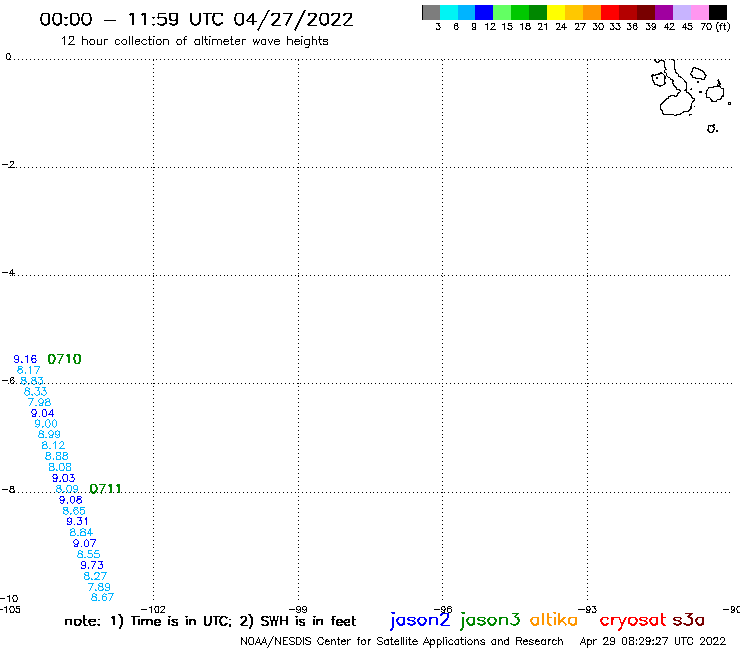Click the Apr 29 08:29:27 UTC timestamp

tap(653, 642)
